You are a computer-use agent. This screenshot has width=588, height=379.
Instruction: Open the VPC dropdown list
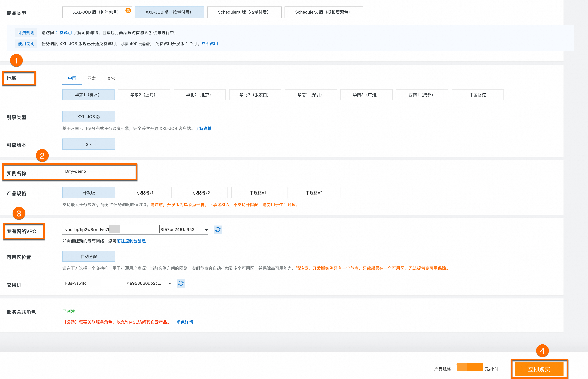(x=206, y=230)
